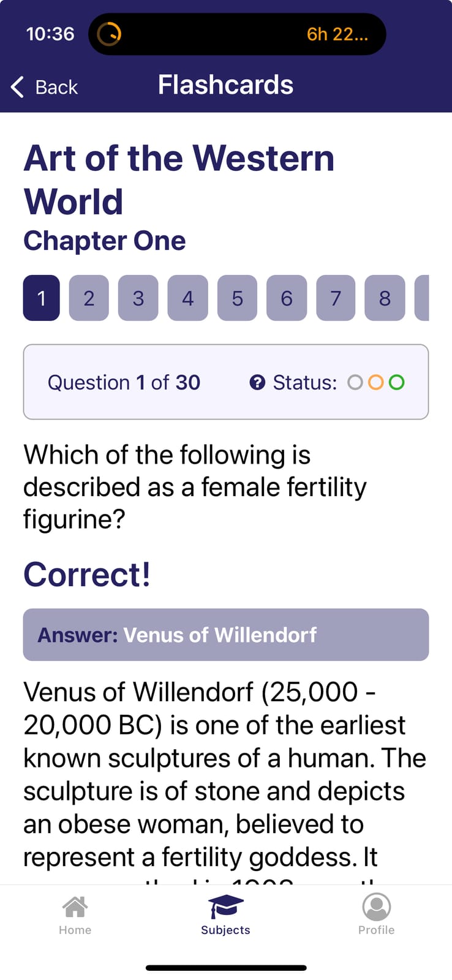Select the Subjects graduation cap icon
This screenshot has width=452, height=980.
[225, 907]
